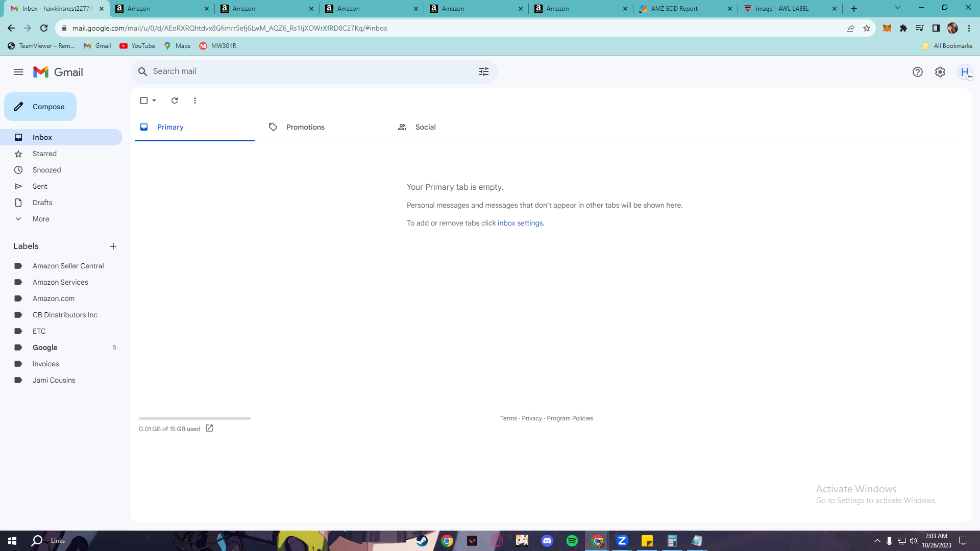Open the More options three-dot menu
Viewport: 980px width, 551px height.
[x=195, y=101]
